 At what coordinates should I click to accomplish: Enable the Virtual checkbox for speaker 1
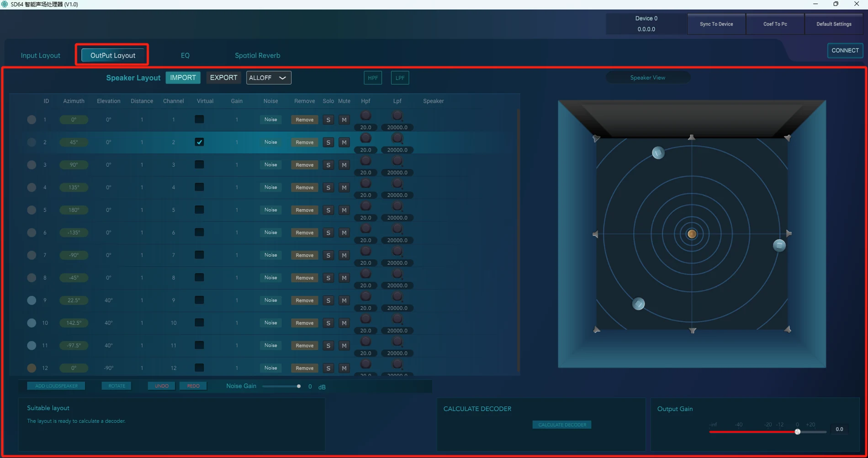(x=199, y=119)
